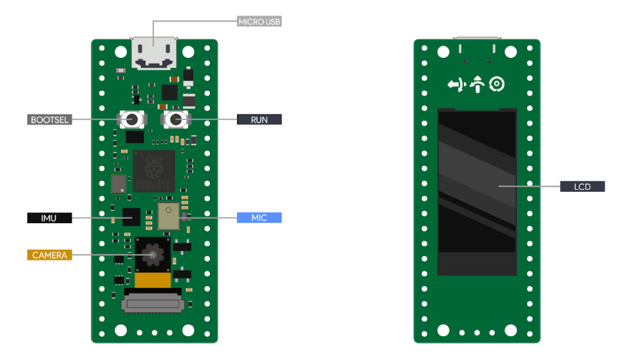Click the BOOTSEL label

tap(49, 119)
